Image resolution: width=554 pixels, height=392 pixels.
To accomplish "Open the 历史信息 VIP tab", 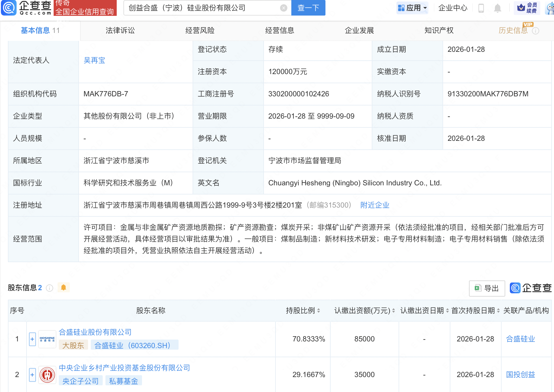I will click(x=513, y=30).
